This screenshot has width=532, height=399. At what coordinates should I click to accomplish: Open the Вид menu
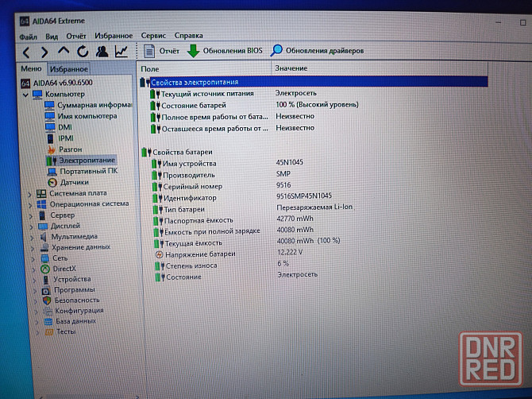coord(52,37)
